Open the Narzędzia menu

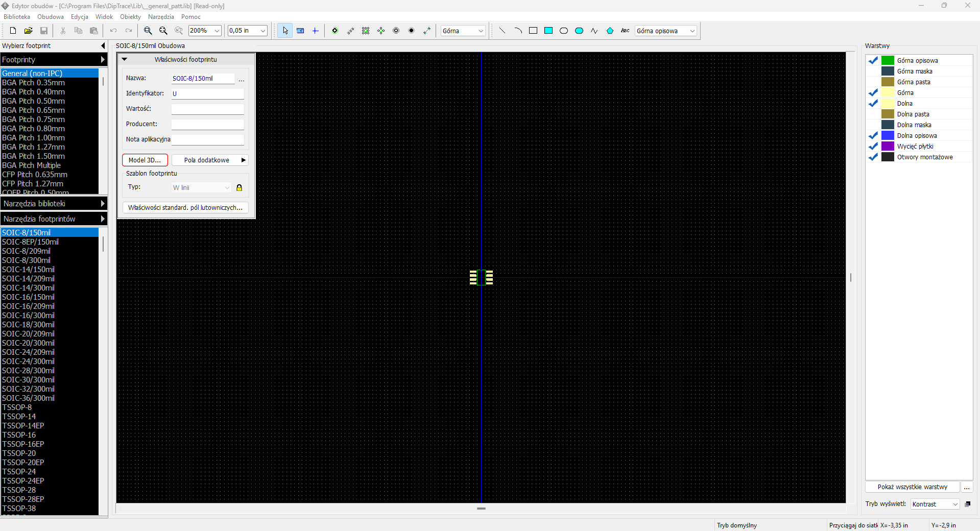(x=161, y=17)
